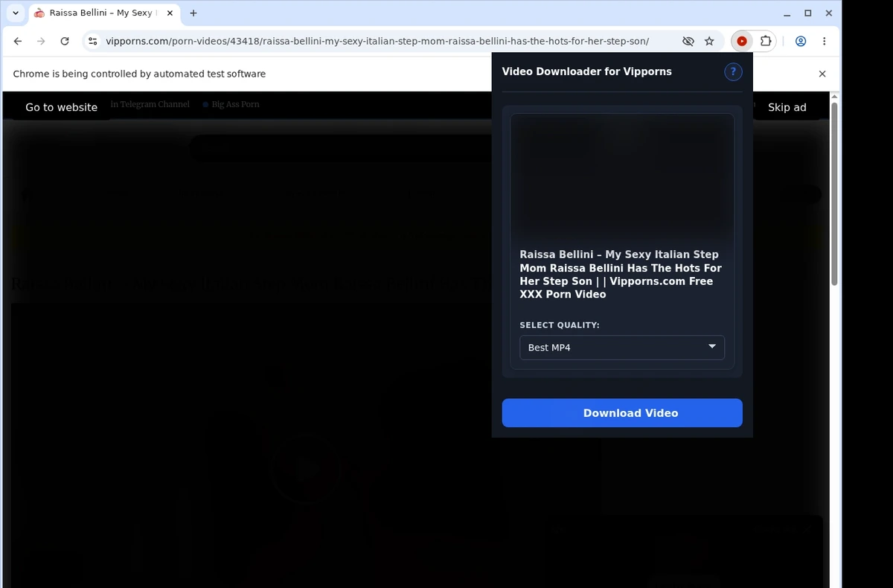Open the Video Downloader extension icon
Viewport: 893px width, 588px height.
742,42
